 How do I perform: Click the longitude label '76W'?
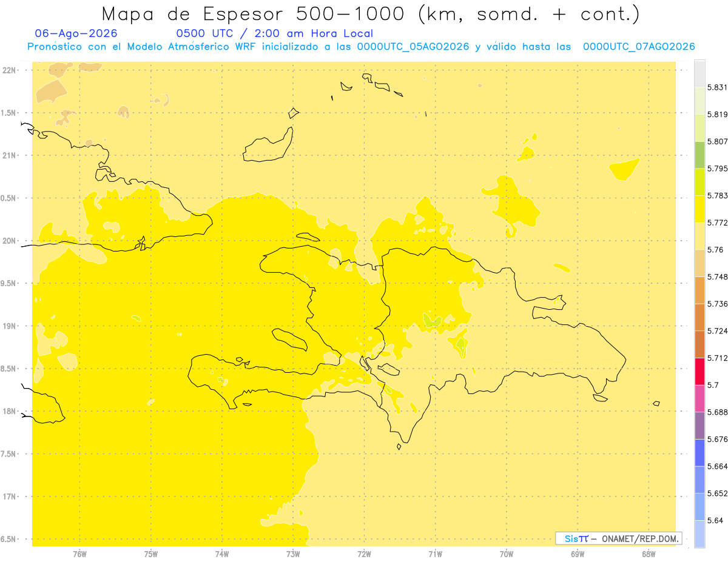coord(79,554)
